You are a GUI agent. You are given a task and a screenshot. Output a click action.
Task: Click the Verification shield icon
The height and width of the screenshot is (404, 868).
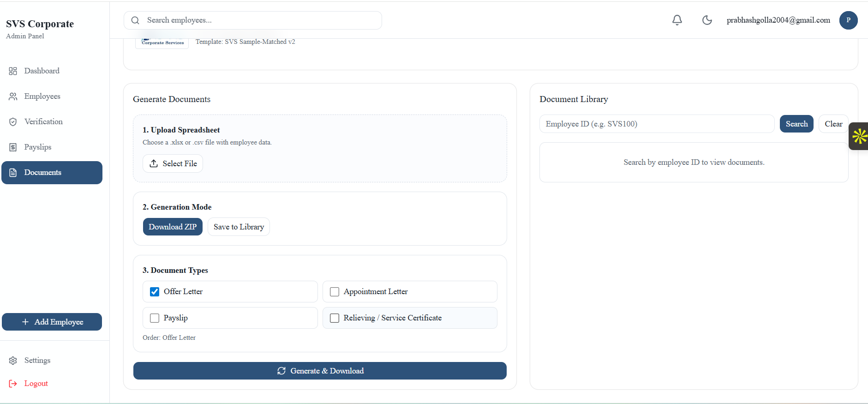(13, 122)
